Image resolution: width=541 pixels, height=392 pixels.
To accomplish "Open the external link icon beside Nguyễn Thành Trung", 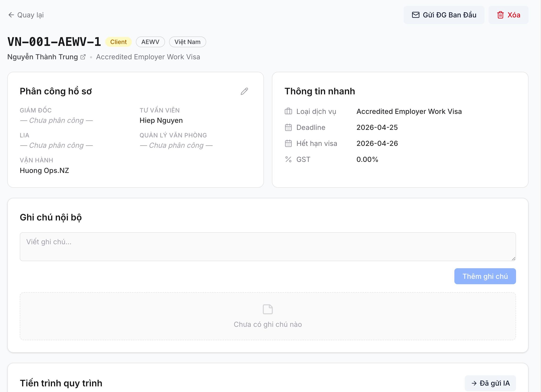I will [x=83, y=57].
